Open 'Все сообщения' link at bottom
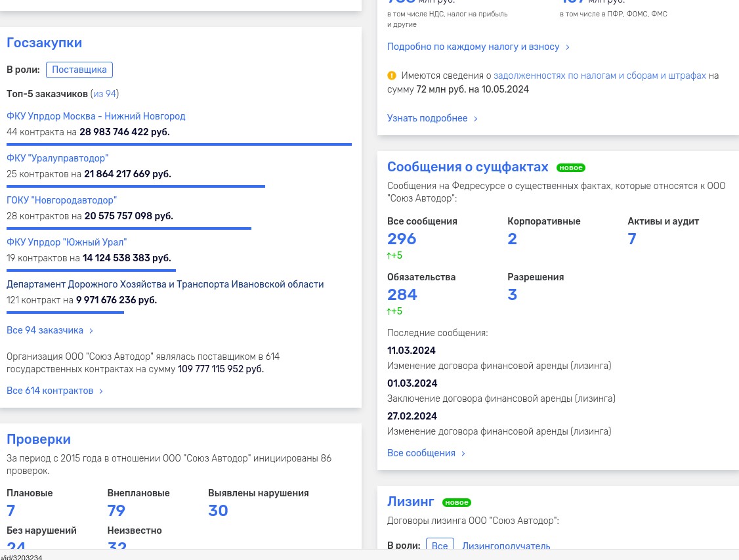The height and width of the screenshot is (560, 739). coord(421,453)
